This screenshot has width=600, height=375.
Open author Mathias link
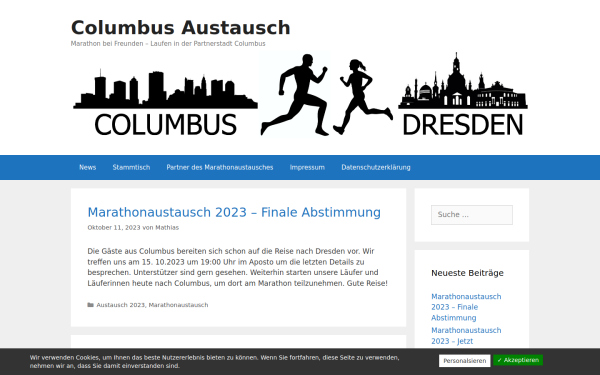167,228
